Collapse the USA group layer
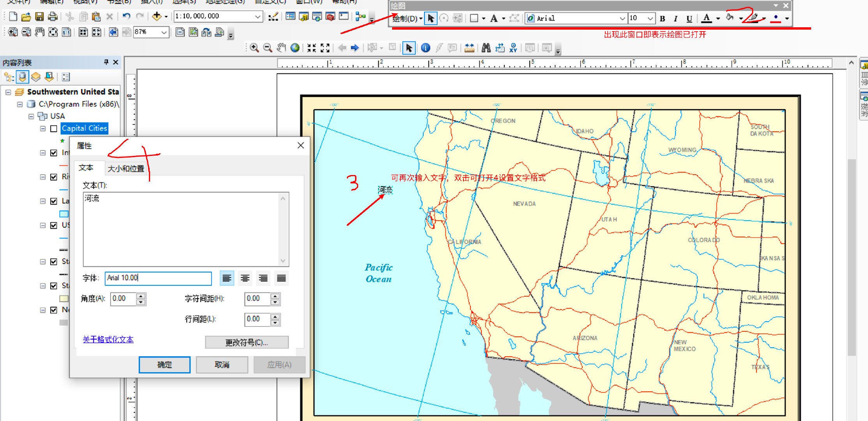Viewport: 868px width, 421px height. point(31,117)
